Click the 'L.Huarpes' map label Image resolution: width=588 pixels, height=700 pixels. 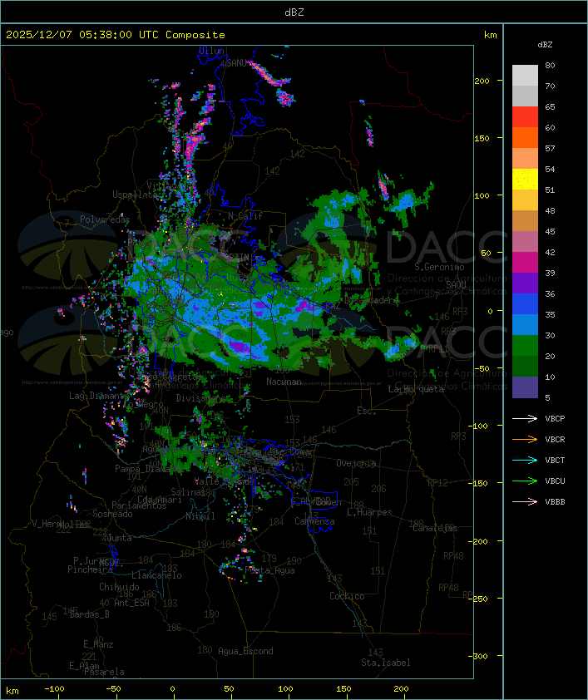[x=369, y=512]
